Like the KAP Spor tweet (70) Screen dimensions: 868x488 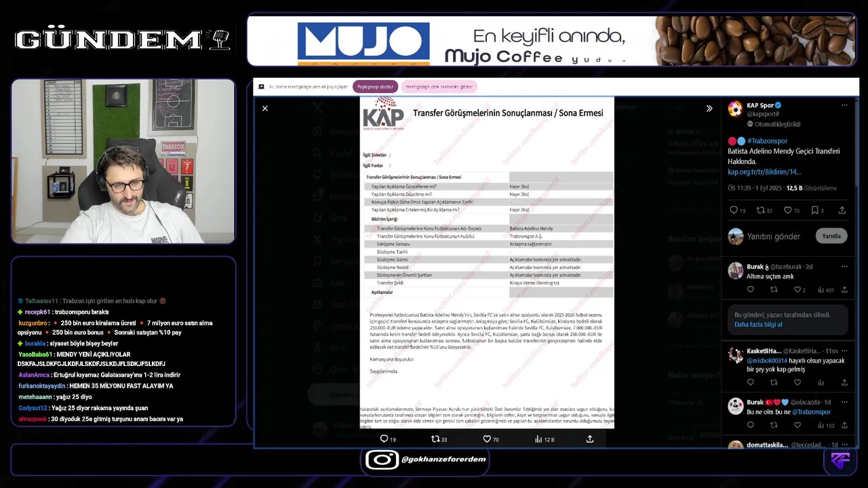pos(788,210)
